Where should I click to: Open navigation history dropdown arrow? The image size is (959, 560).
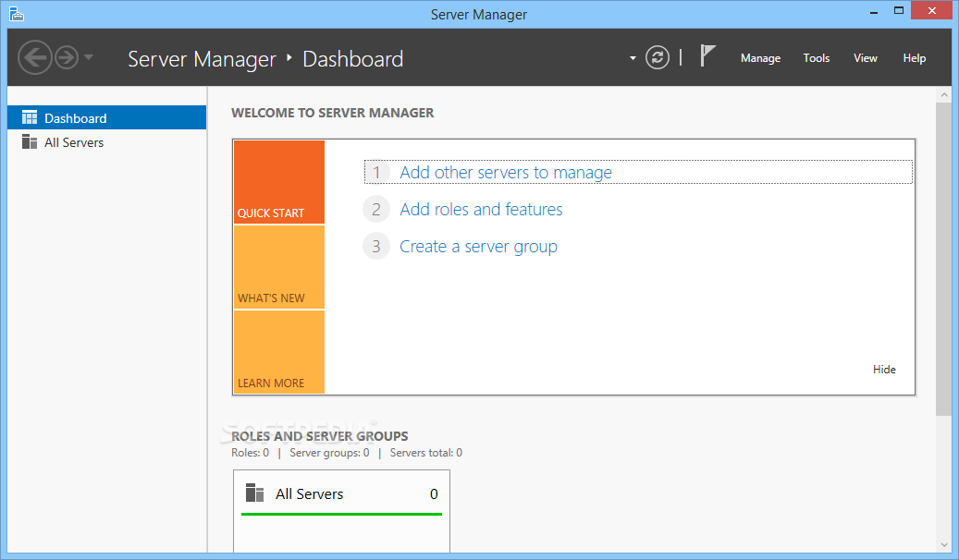click(89, 57)
